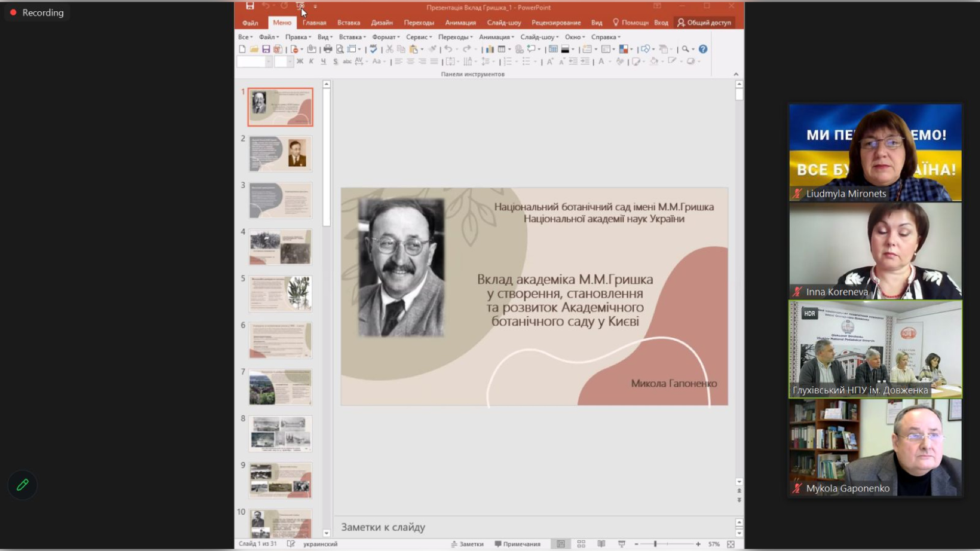Image resolution: width=980 pixels, height=551 pixels.
Task: Click the Save icon in classic toolbar
Action: click(x=266, y=49)
